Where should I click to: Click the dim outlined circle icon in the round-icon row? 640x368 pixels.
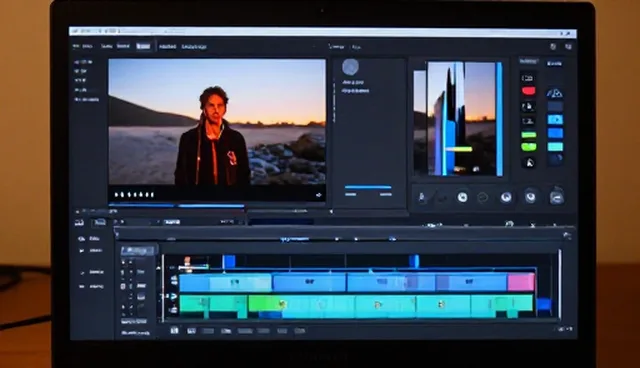point(483,197)
